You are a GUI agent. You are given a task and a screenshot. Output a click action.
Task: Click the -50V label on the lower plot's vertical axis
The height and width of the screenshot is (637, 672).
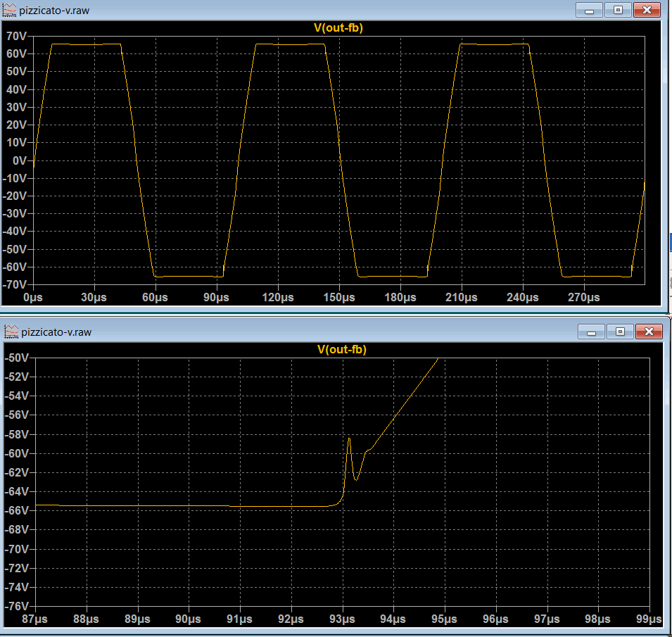click(x=17, y=358)
